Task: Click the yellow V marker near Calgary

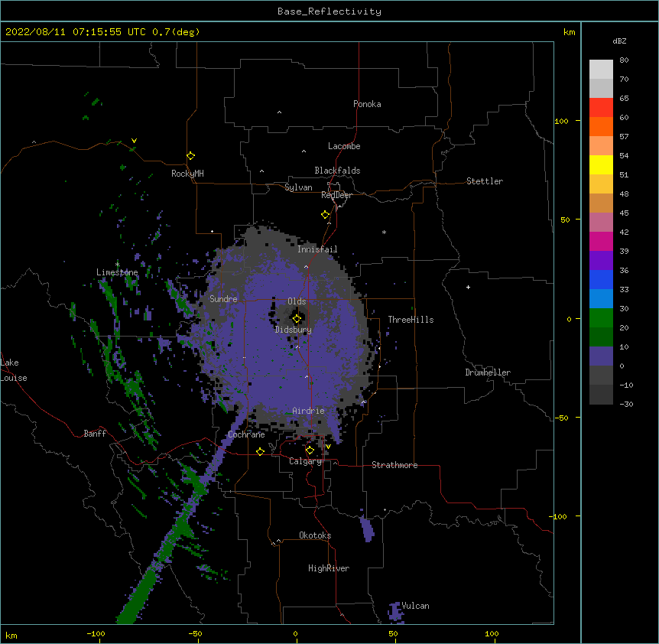Action: [328, 447]
